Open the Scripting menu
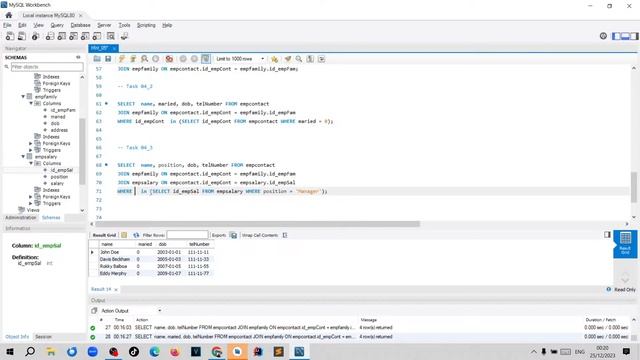This screenshot has width=640, height=360. point(146,25)
